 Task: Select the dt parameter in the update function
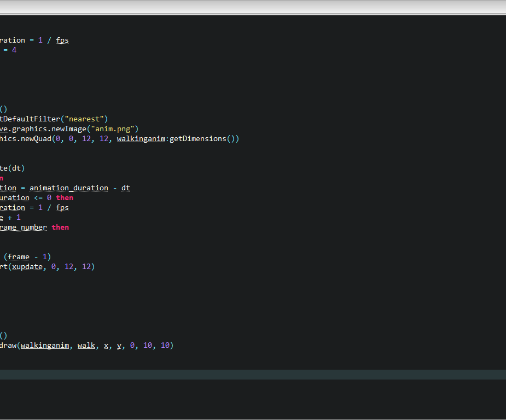(x=16, y=168)
